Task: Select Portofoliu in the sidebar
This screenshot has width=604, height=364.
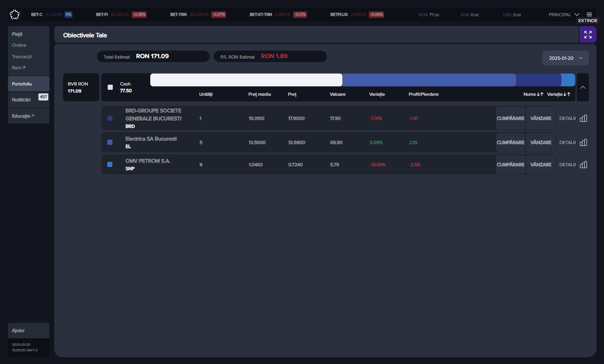Action: [x=28, y=84]
